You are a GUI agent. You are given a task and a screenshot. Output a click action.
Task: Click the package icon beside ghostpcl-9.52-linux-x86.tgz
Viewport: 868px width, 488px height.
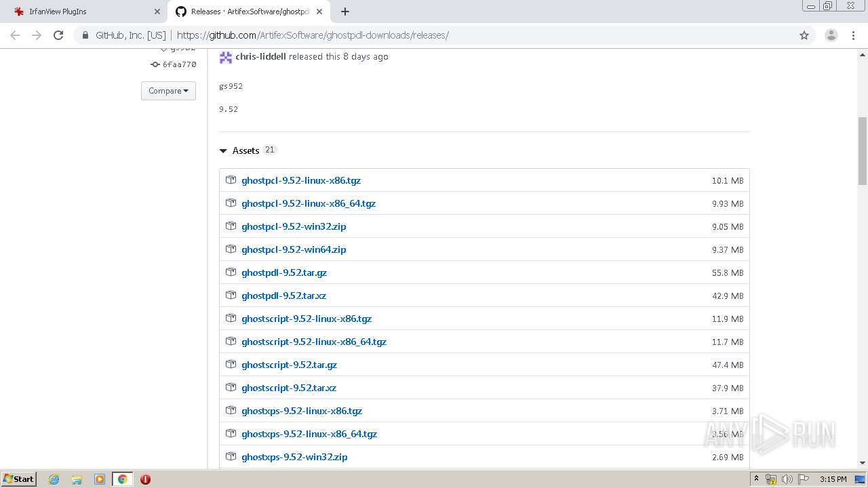click(x=231, y=180)
